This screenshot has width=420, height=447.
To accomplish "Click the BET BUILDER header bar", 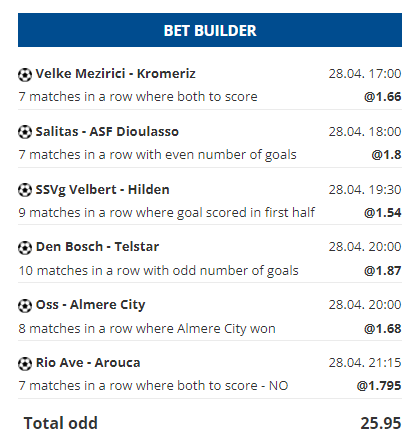I will tap(210, 30).
